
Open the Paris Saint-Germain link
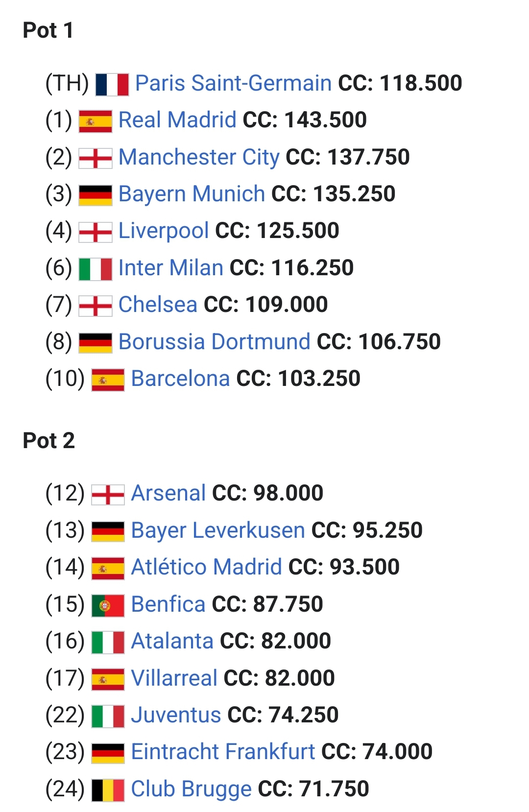tap(233, 83)
